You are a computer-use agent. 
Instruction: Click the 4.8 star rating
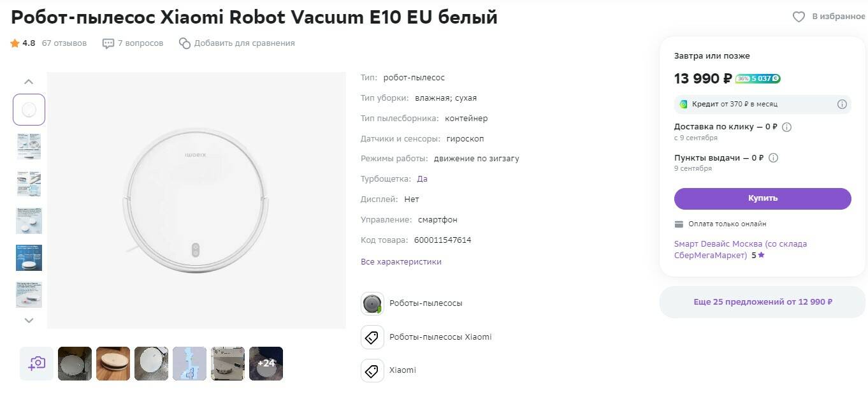point(24,43)
